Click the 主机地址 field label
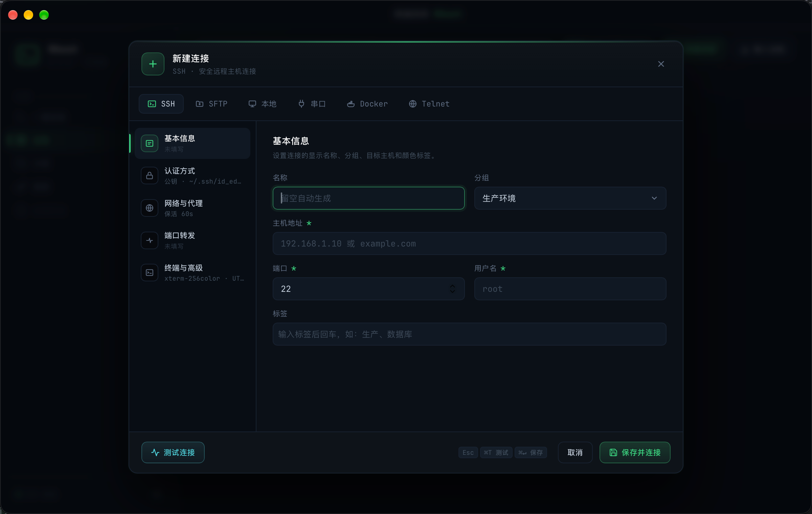 [x=288, y=223]
